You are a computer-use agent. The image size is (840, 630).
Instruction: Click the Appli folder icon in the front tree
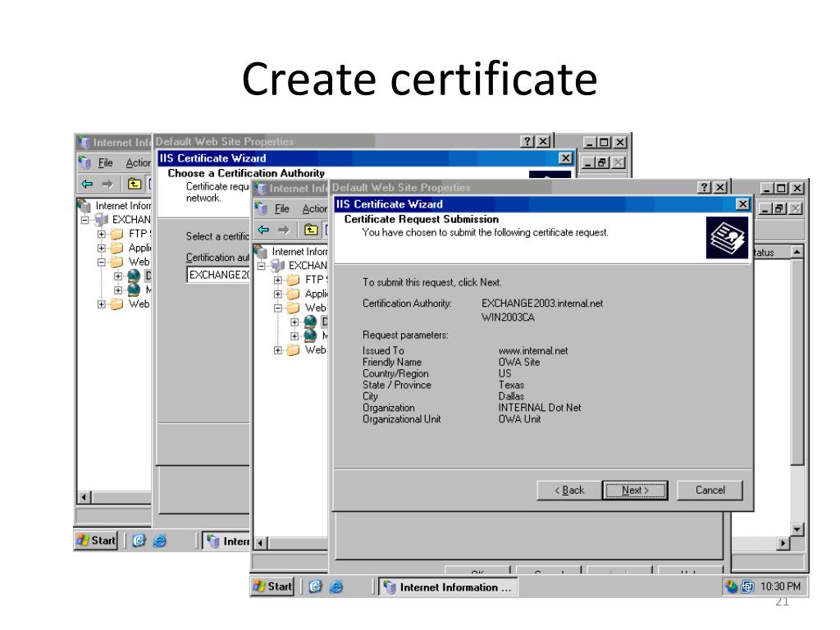(x=293, y=294)
